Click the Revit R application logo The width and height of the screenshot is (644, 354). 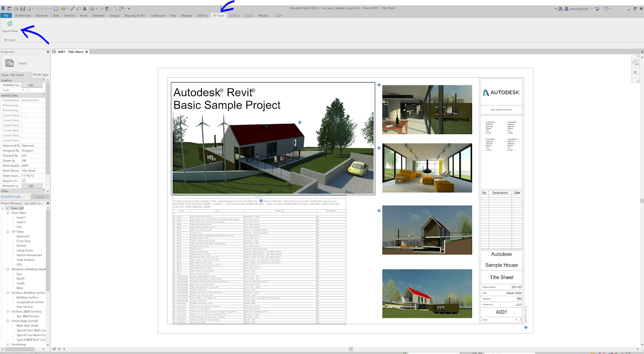(x=3, y=8)
